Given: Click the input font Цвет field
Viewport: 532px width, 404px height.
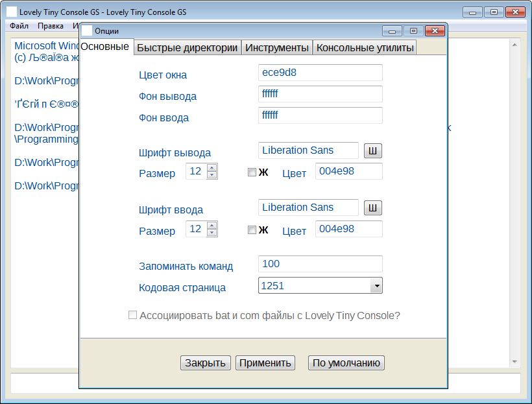Looking at the screenshot, I should click(x=349, y=229).
